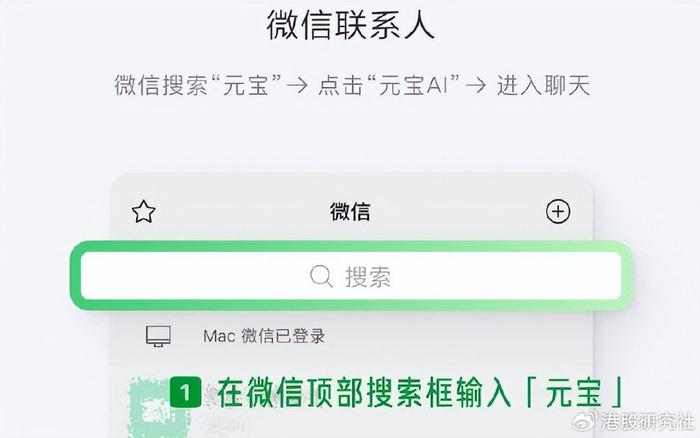Select the 点击“元宝AI” step text
Viewport: 700px width, 438px height.
click(389, 85)
